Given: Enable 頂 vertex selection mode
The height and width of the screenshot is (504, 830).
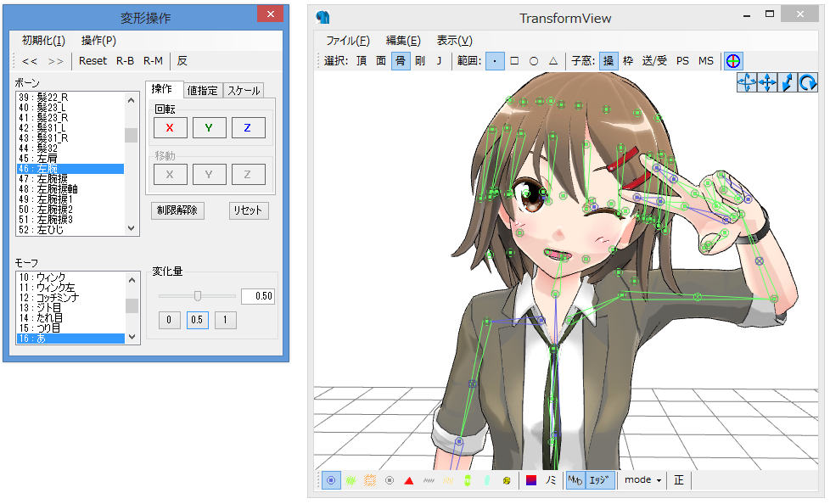Looking at the screenshot, I should click(x=362, y=60).
